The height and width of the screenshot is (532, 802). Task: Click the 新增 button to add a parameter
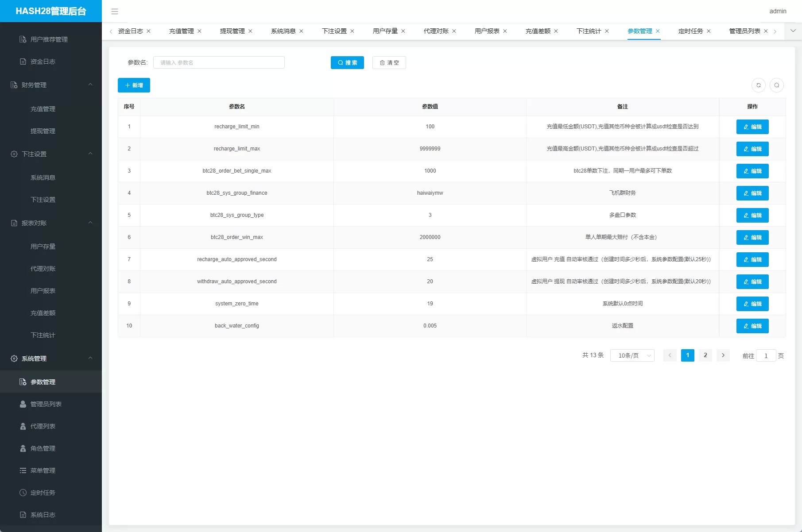tap(134, 85)
